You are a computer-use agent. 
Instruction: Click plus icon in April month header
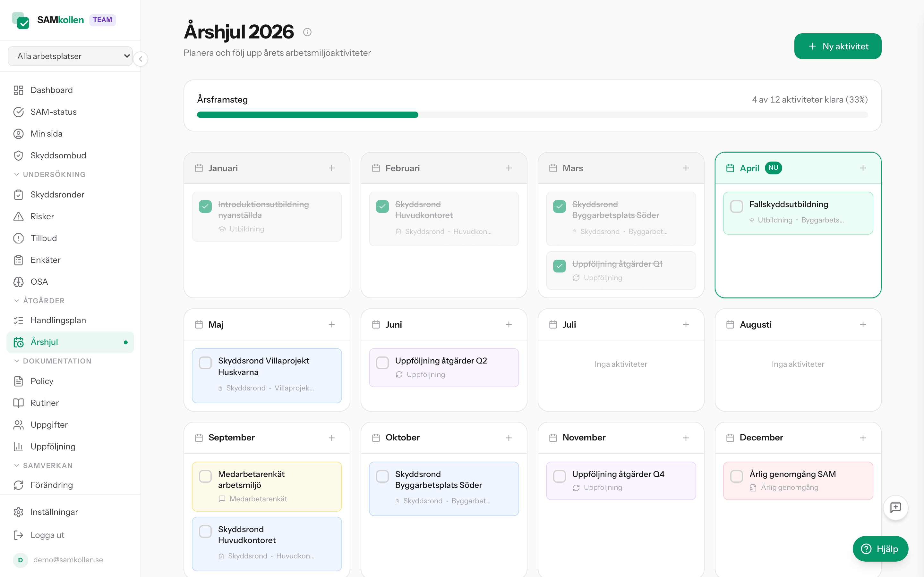pyautogui.click(x=863, y=168)
